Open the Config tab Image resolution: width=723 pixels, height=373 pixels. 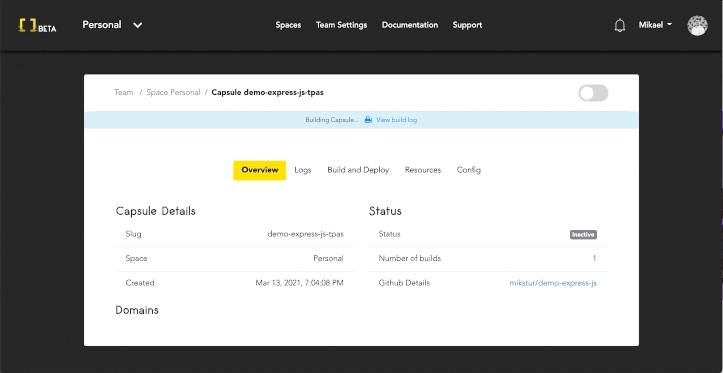pos(468,170)
